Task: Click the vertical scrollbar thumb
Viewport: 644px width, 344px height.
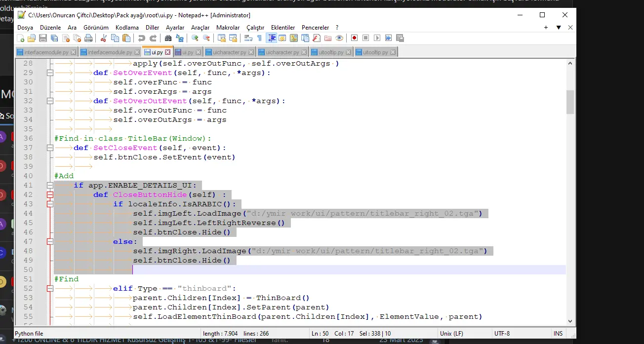Action: (570, 102)
